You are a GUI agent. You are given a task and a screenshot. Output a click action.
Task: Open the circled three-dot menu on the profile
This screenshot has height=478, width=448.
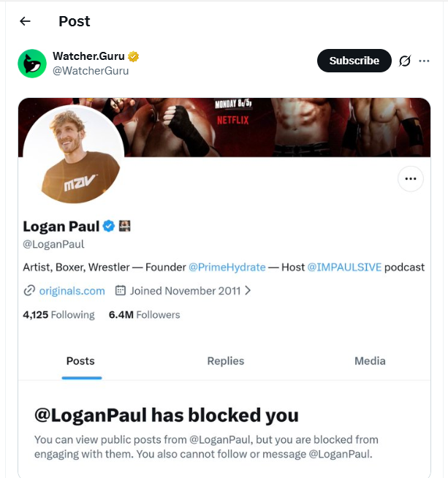point(410,178)
